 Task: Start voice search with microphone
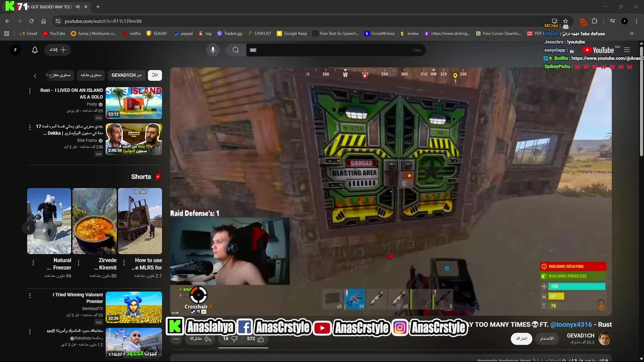(x=213, y=50)
